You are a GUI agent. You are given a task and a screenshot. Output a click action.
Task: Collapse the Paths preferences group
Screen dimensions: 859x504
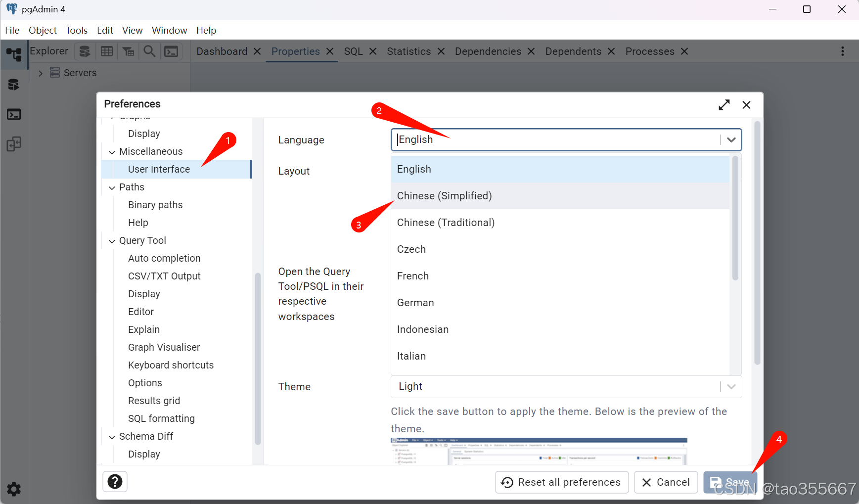(112, 187)
